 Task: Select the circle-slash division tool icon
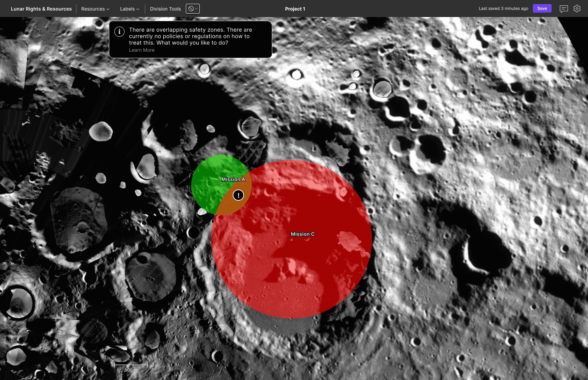pos(191,9)
